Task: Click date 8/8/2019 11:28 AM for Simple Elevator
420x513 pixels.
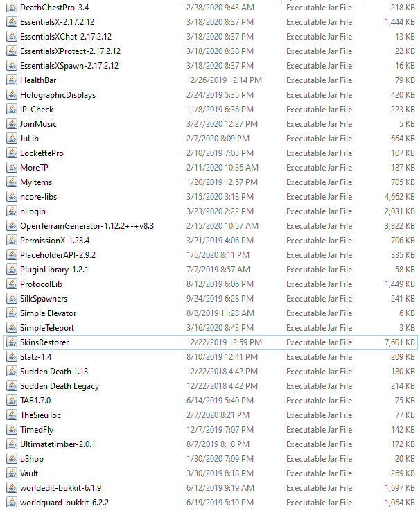Action: [x=220, y=313]
